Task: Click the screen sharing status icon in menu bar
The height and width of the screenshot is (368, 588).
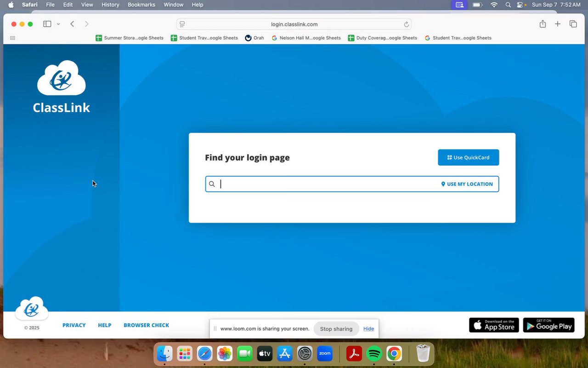Action: coord(459,5)
